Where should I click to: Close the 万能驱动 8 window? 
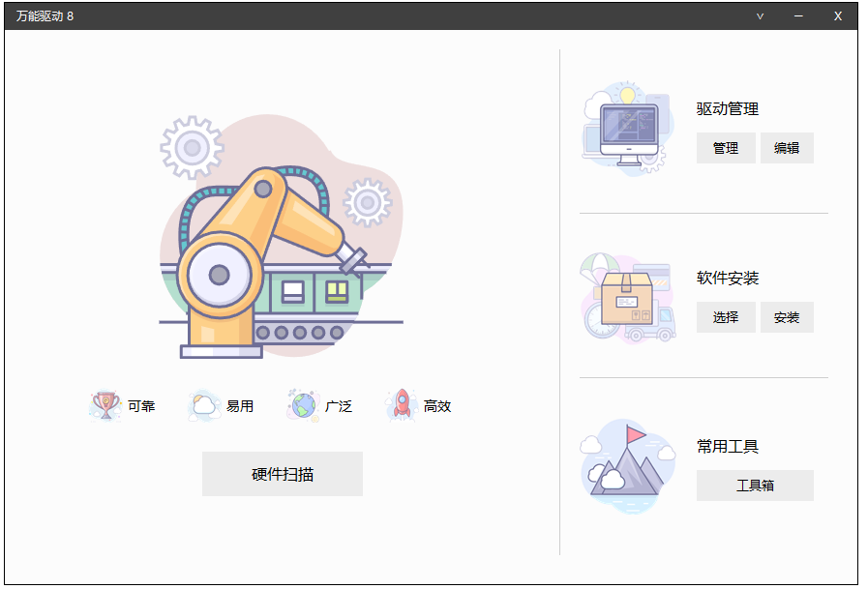click(838, 16)
